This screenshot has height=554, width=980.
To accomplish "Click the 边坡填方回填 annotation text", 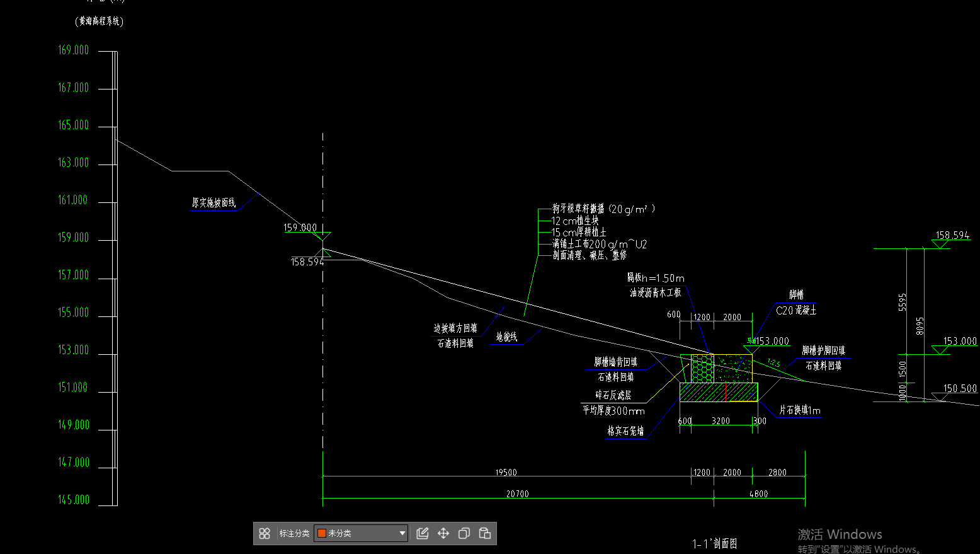I will (x=455, y=328).
